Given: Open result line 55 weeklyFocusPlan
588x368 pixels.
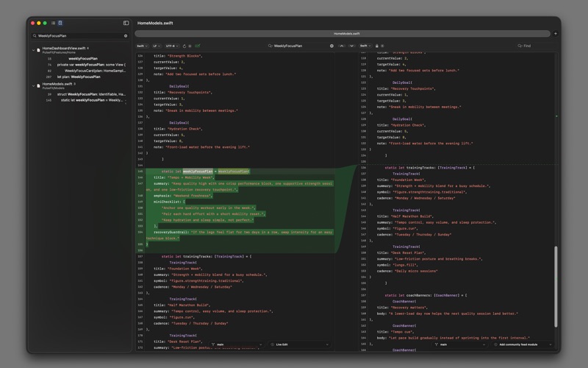Looking at the screenshot, I should (83, 59).
